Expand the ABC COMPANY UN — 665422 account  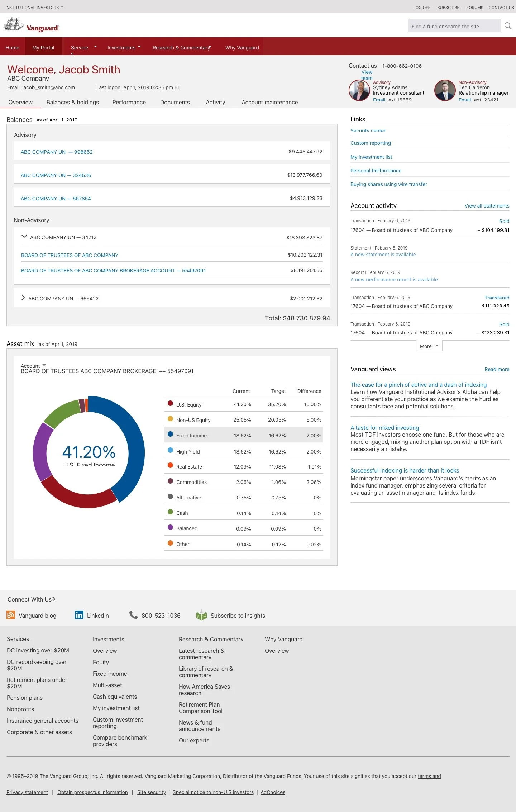coord(23,298)
